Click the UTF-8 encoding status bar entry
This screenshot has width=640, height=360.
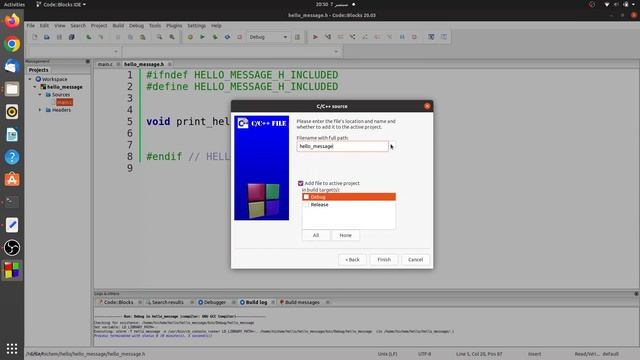click(x=424, y=354)
